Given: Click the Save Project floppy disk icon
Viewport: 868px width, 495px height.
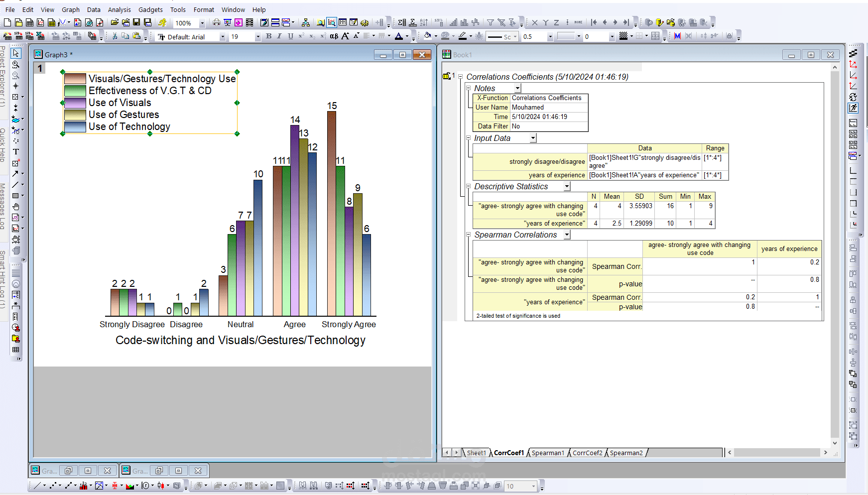Looking at the screenshot, I should [x=136, y=22].
